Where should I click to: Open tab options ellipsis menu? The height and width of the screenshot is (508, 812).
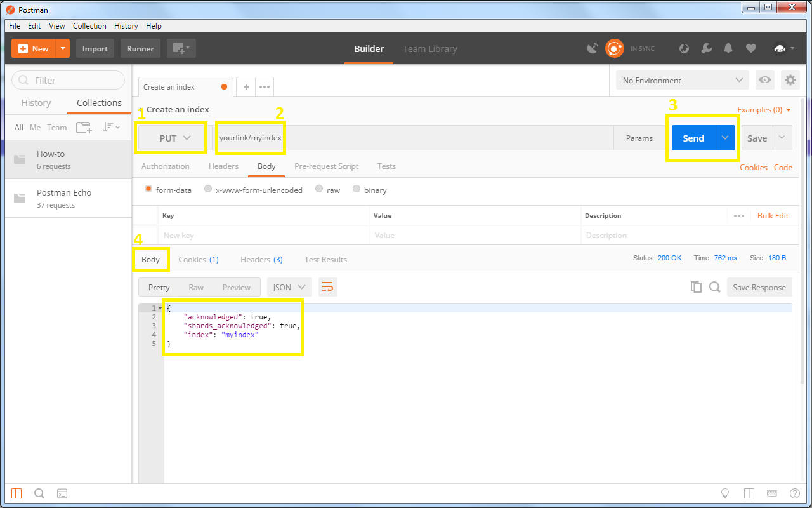(x=265, y=87)
